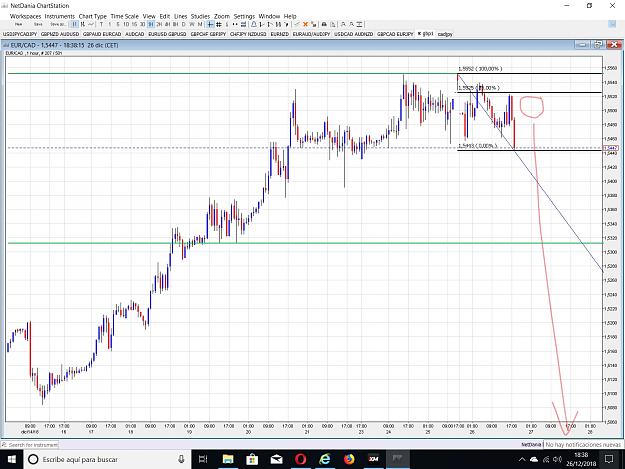This screenshot has height=469, width=625.
Task: Click the copy chart icon next to print
Action: click(x=332, y=24)
